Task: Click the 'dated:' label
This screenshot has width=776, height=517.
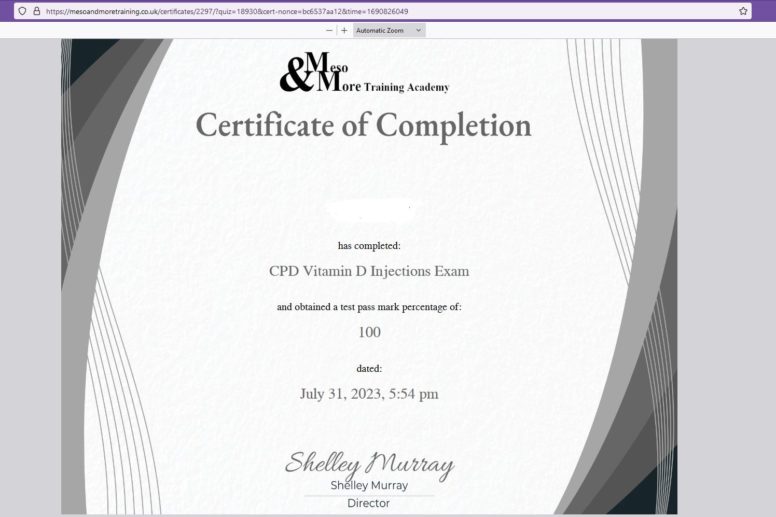Action: pos(369,368)
